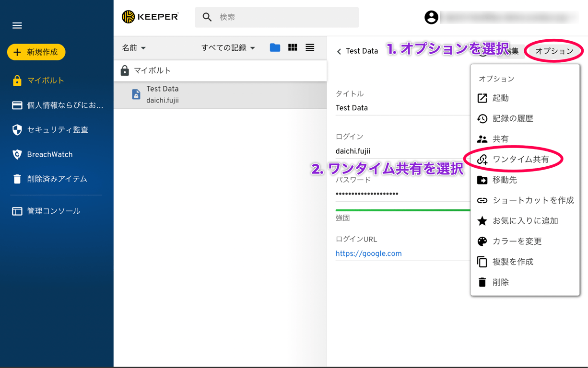Open the Admin Console (管理コンソール) icon
The height and width of the screenshot is (368, 588).
pyautogui.click(x=18, y=210)
